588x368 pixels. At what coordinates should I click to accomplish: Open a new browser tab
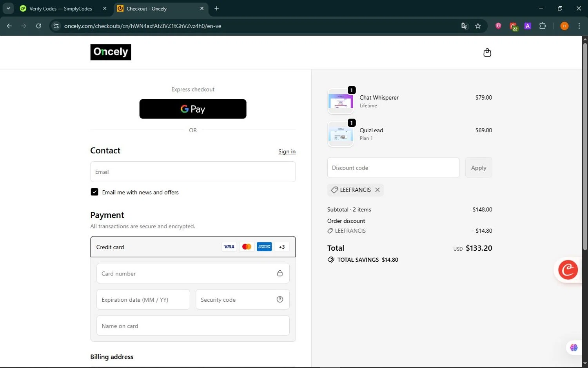tap(216, 8)
